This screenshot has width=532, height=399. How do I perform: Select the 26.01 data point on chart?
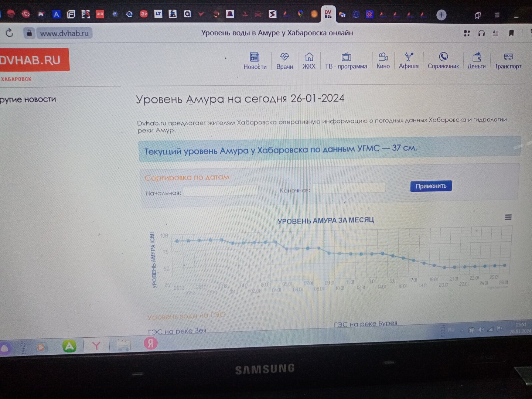tap(505, 265)
